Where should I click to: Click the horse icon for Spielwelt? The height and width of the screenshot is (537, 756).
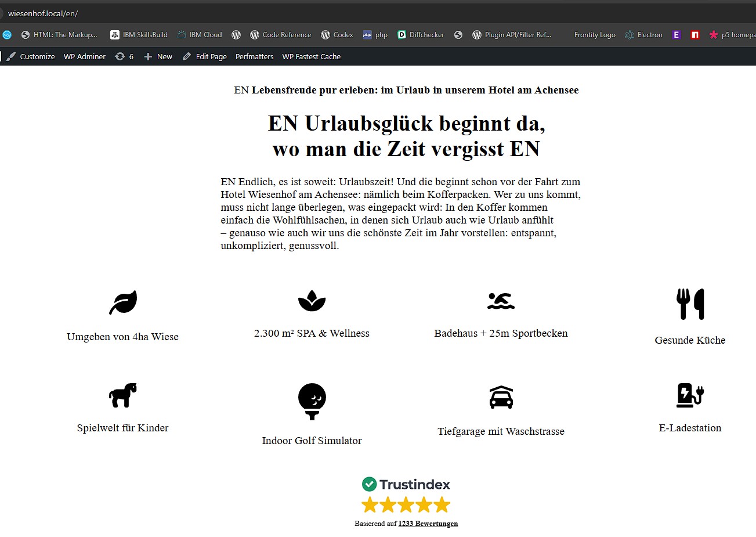[123, 395]
